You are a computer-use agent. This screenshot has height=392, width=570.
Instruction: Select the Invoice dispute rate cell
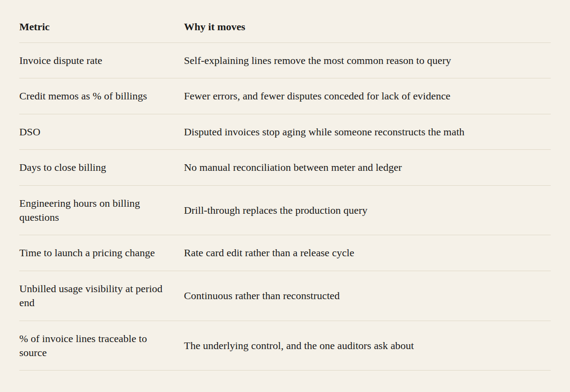point(61,60)
